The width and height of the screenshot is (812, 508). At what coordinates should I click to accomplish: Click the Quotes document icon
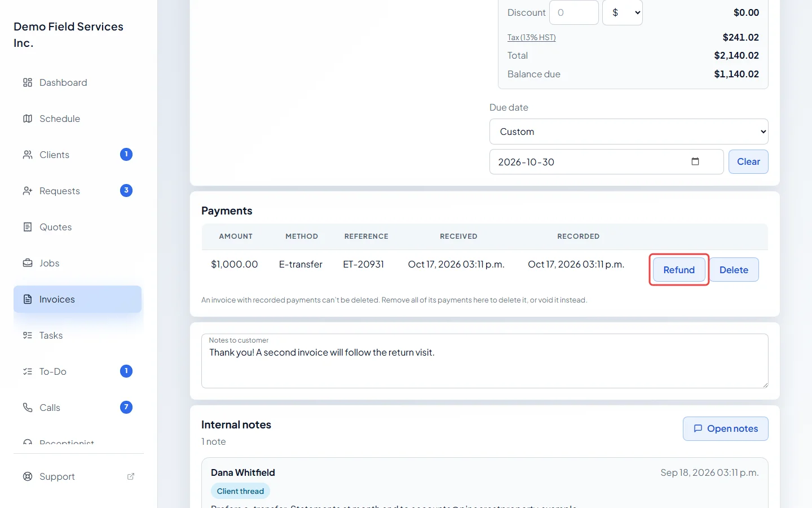[28, 227]
